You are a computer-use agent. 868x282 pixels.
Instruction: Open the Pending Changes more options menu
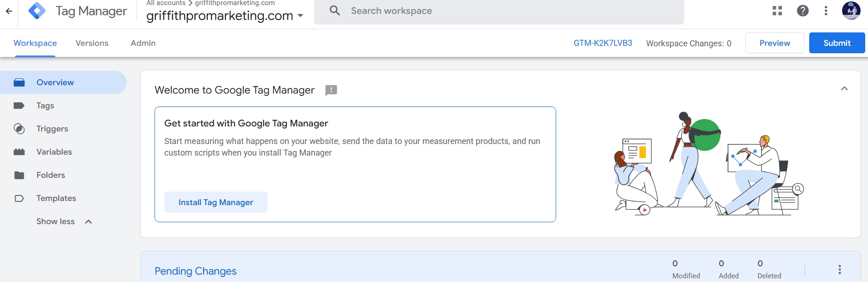[x=840, y=269]
